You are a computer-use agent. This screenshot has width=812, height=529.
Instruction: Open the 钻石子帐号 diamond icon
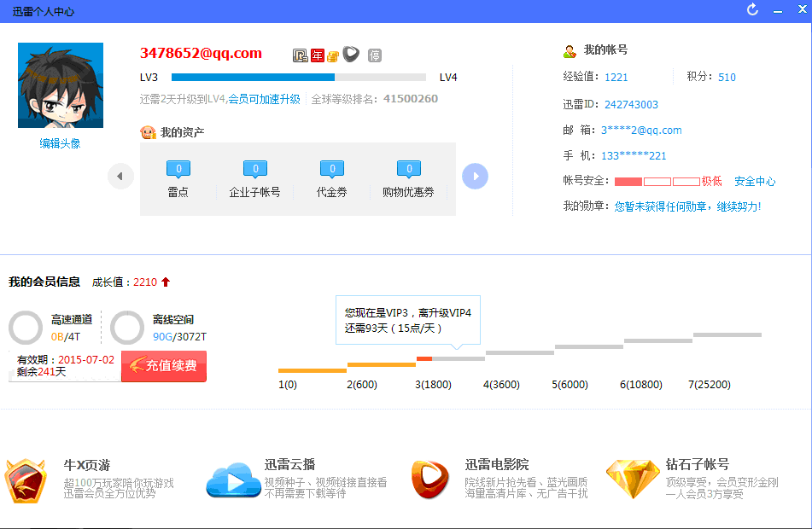[633, 479]
